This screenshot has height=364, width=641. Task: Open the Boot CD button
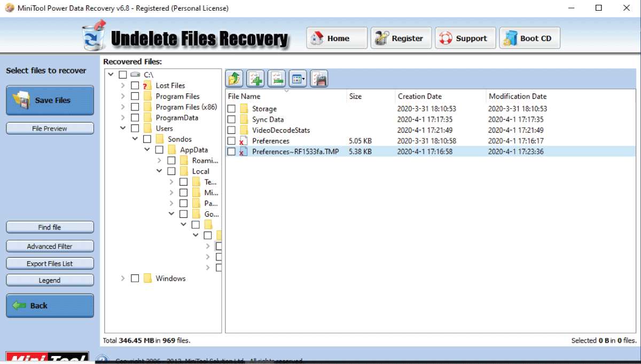click(x=529, y=38)
